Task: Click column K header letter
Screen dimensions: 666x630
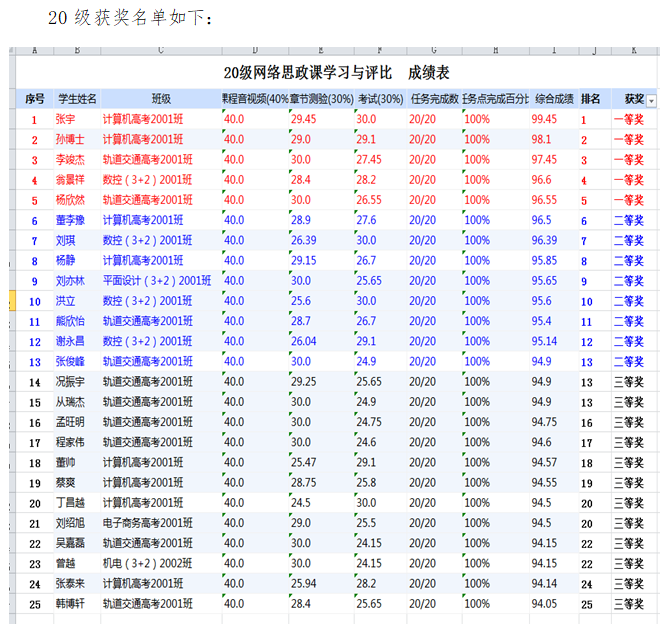Action: point(633,50)
